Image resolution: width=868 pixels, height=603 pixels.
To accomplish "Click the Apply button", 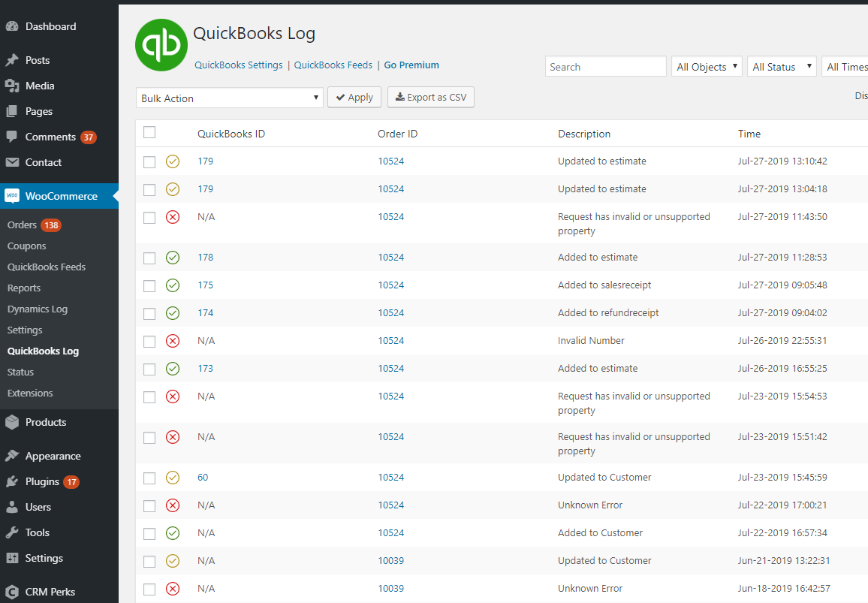I will [354, 98].
